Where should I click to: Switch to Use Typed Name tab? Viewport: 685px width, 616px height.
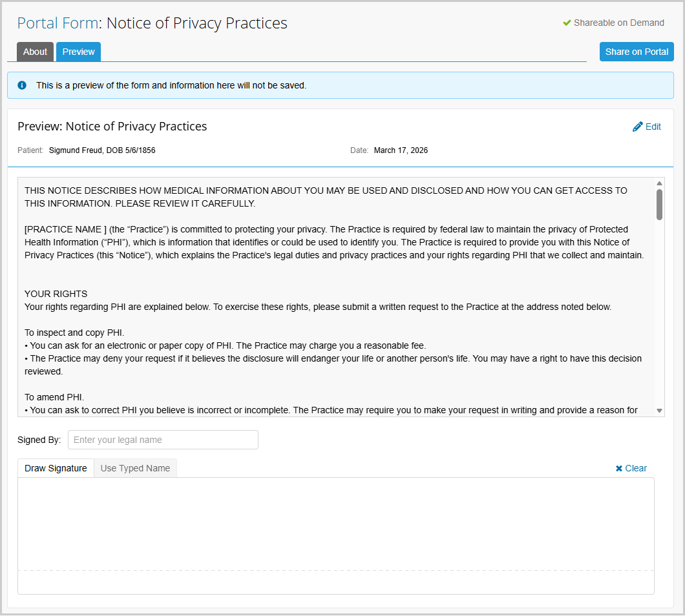(136, 468)
